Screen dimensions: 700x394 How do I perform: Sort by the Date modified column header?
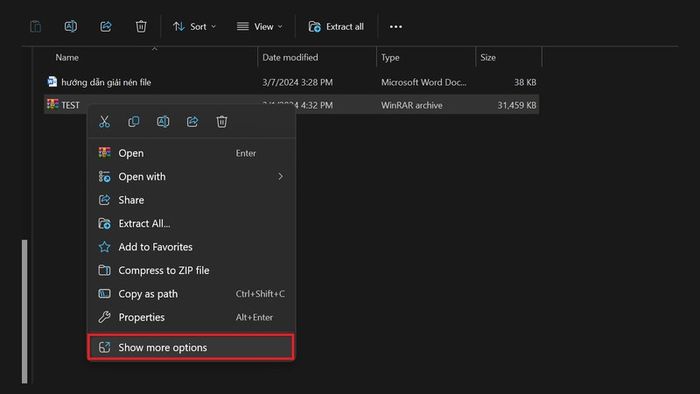pyautogui.click(x=290, y=57)
